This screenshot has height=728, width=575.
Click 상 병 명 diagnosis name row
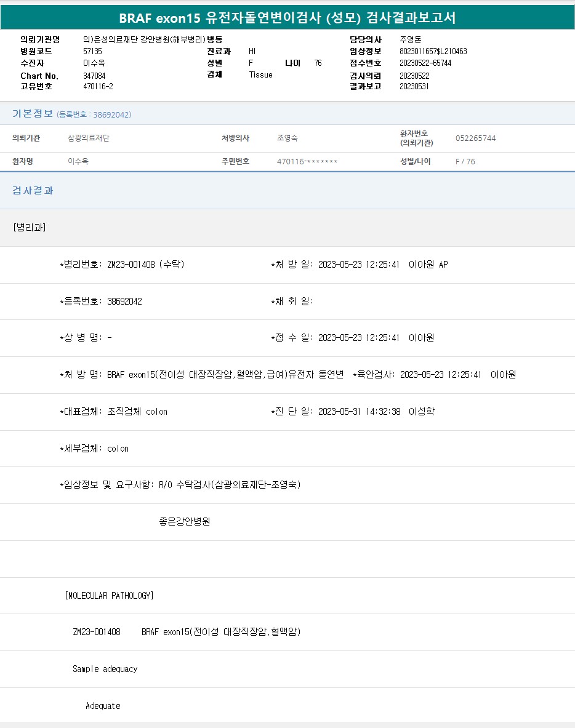pos(86,338)
